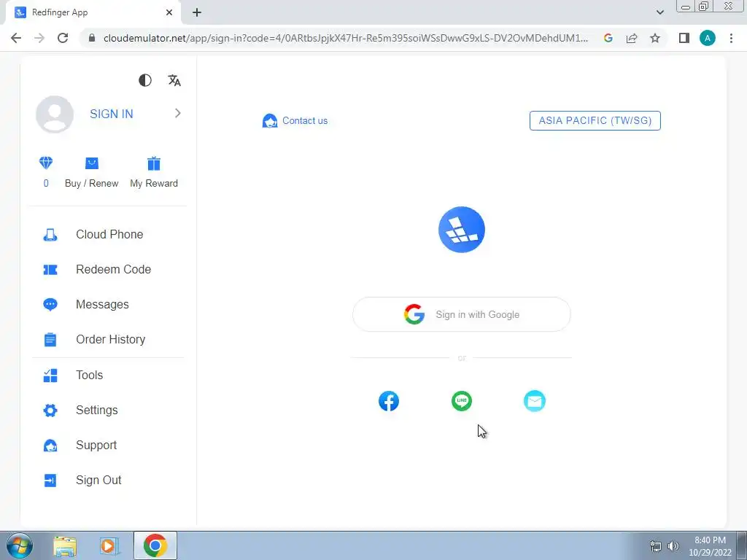Open Order History menu item
This screenshot has width=747, height=560.
(x=111, y=339)
